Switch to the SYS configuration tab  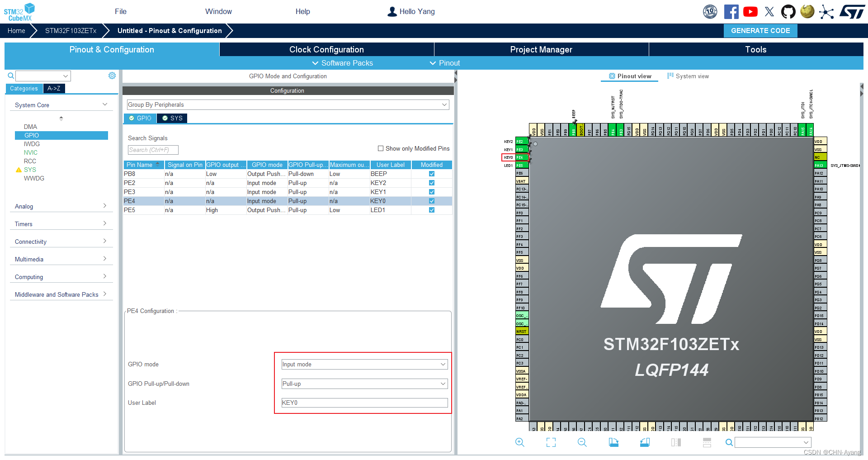172,118
